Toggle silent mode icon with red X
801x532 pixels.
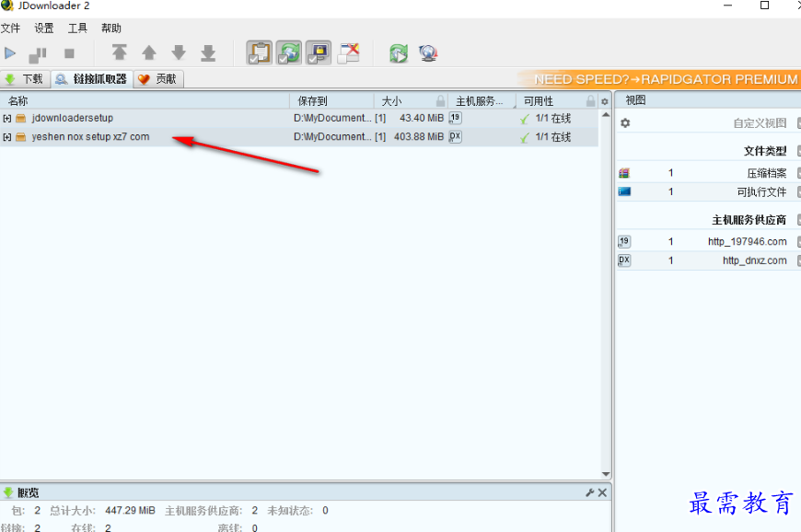348,52
